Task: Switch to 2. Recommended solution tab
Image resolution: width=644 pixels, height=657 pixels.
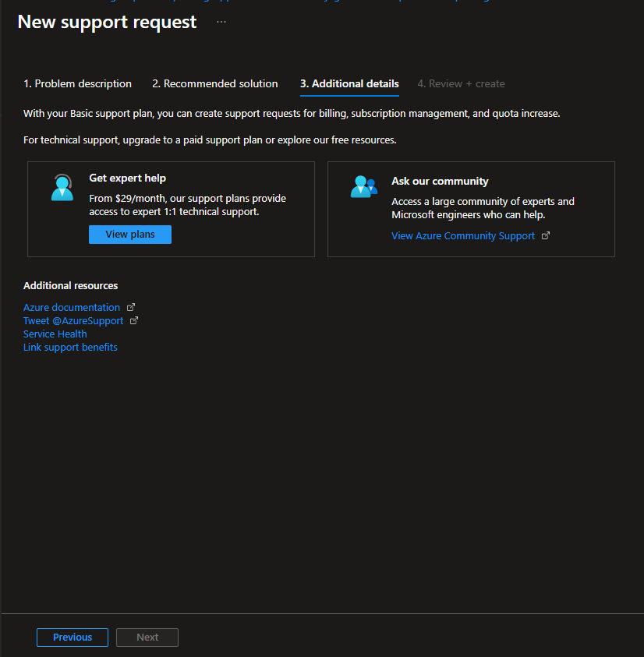Action: [x=215, y=84]
